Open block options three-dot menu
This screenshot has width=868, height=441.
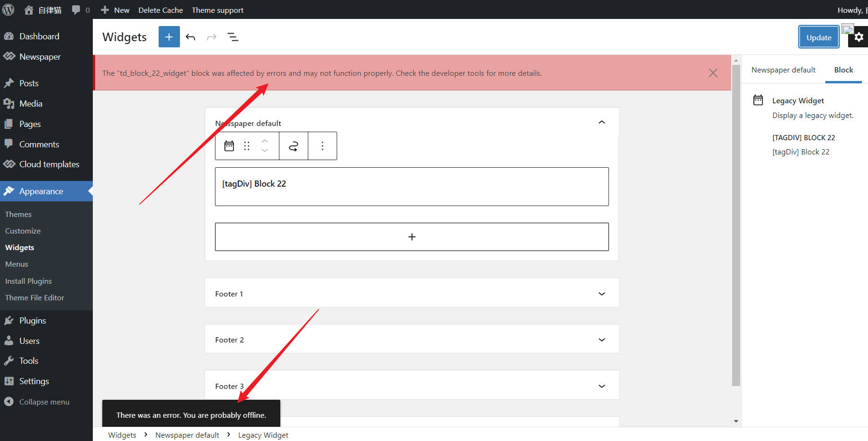[x=322, y=146]
